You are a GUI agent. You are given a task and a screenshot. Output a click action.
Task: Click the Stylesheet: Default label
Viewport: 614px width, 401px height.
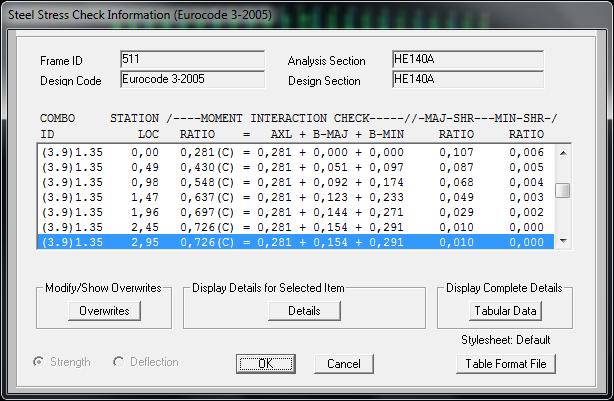[506, 340]
